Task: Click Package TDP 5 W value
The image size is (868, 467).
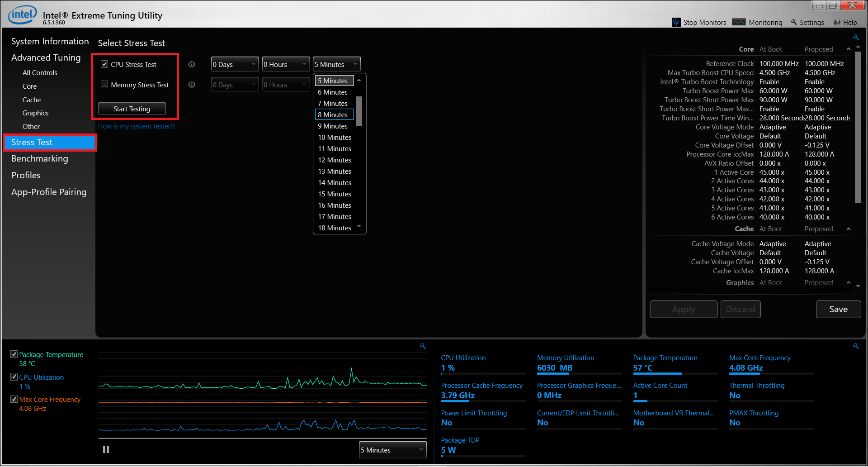Action: 448,450
